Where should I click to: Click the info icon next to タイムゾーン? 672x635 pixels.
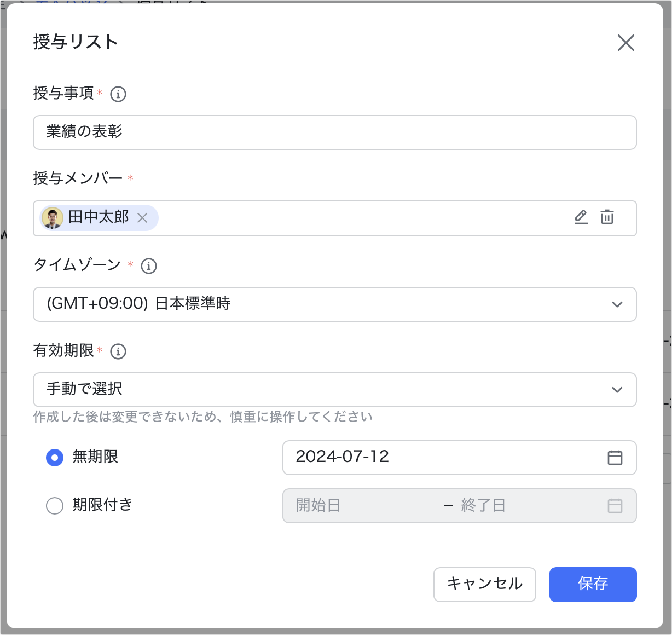[149, 266]
